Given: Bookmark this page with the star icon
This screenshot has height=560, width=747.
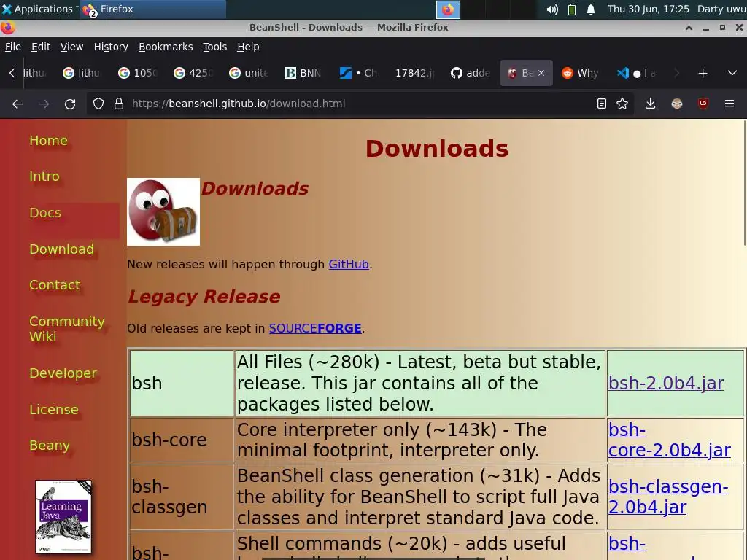Looking at the screenshot, I should 622,104.
